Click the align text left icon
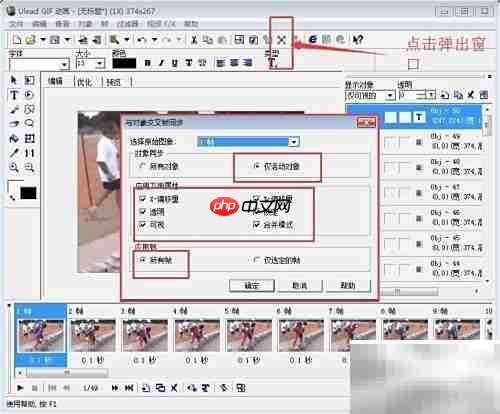500x414 pixels. (221, 63)
